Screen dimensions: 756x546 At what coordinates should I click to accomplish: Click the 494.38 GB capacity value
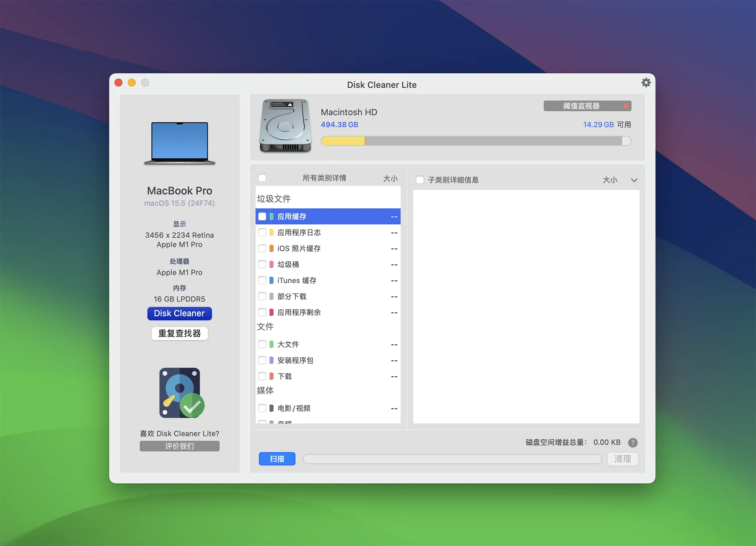tap(339, 125)
